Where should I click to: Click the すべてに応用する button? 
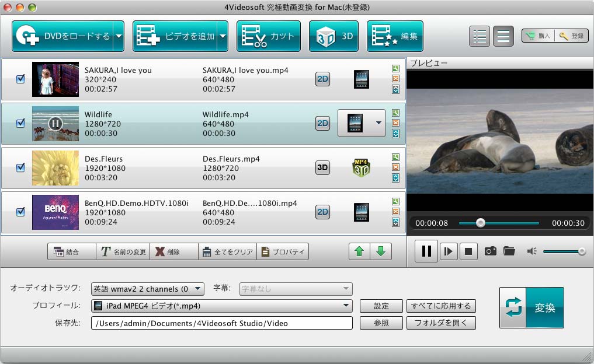coord(442,306)
